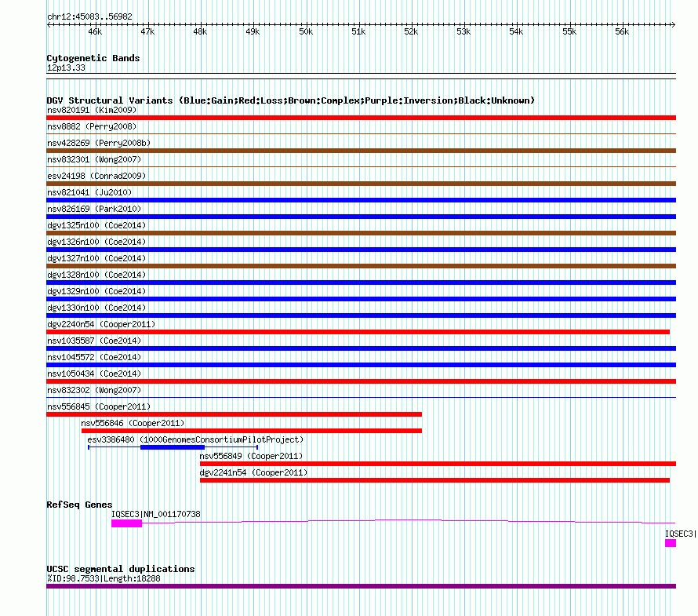Click the 50k ruler tick label
Viewport: 698px width, 616px height.
click(x=306, y=31)
